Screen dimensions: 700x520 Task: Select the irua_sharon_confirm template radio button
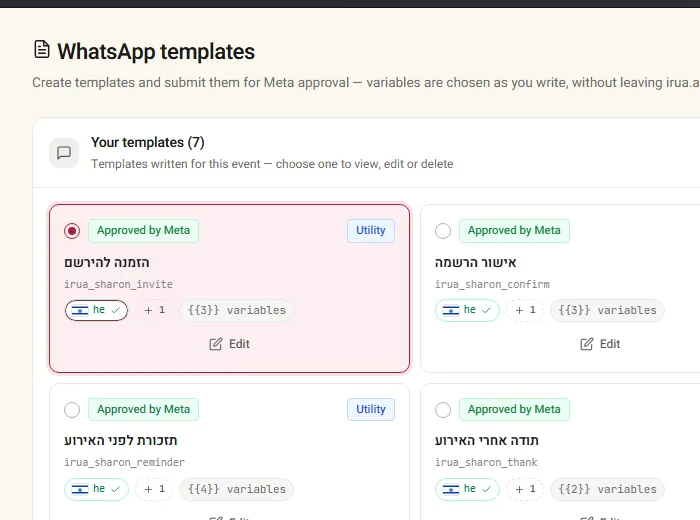(443, 231)
